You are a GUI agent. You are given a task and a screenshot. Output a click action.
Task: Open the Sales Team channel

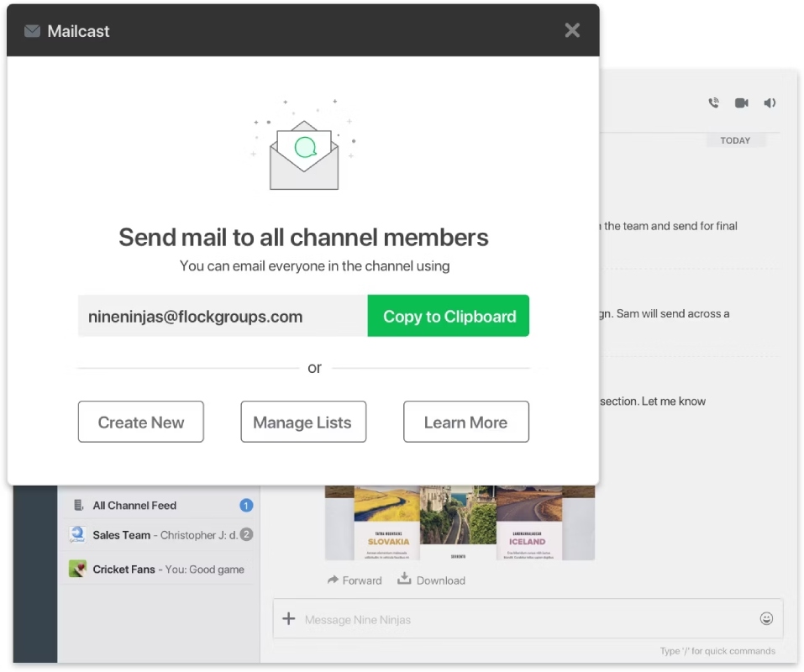coord(160,535)
